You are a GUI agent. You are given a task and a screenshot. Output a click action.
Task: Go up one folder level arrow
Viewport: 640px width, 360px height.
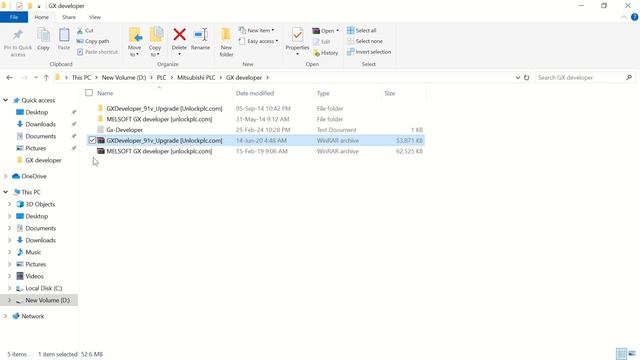click(46, 78)
